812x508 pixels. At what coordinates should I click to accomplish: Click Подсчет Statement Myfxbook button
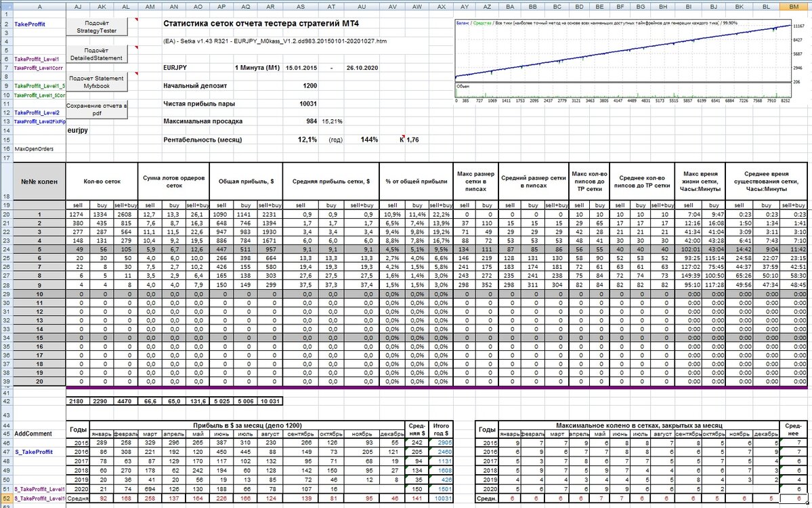coord(97,82)
